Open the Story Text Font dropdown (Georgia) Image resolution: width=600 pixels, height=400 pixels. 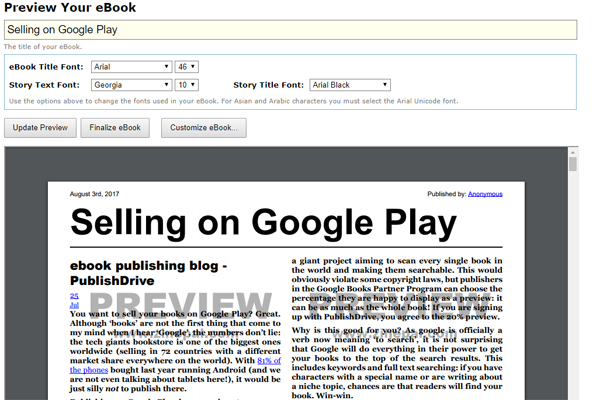point(131,85)
